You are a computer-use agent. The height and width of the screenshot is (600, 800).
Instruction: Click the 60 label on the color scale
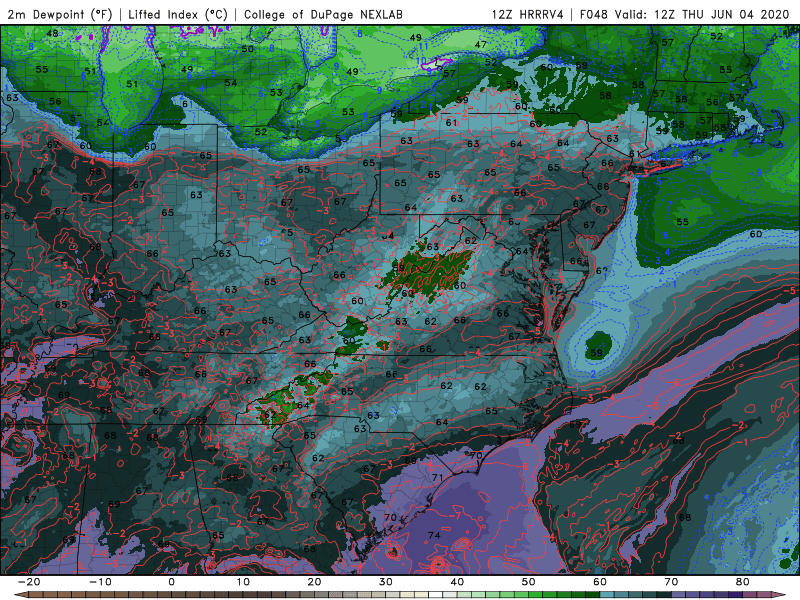pyautogui.click(x=600, y=582)
